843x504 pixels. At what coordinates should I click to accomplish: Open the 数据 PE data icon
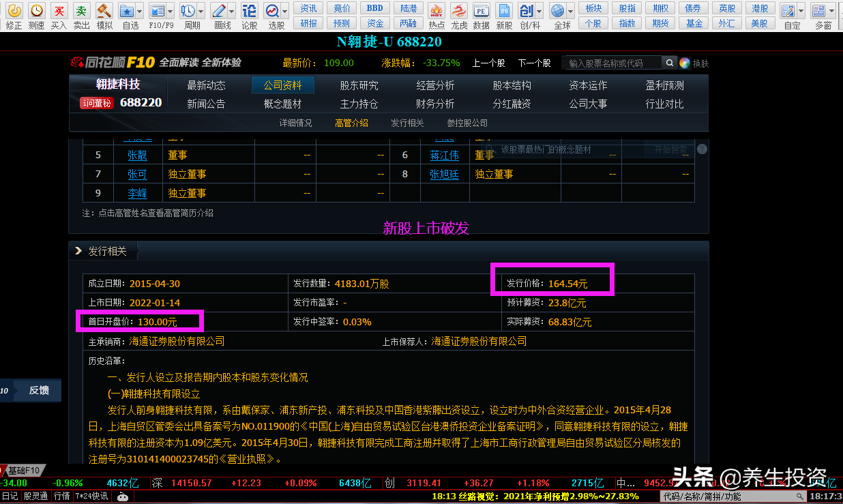click(482, 11)
